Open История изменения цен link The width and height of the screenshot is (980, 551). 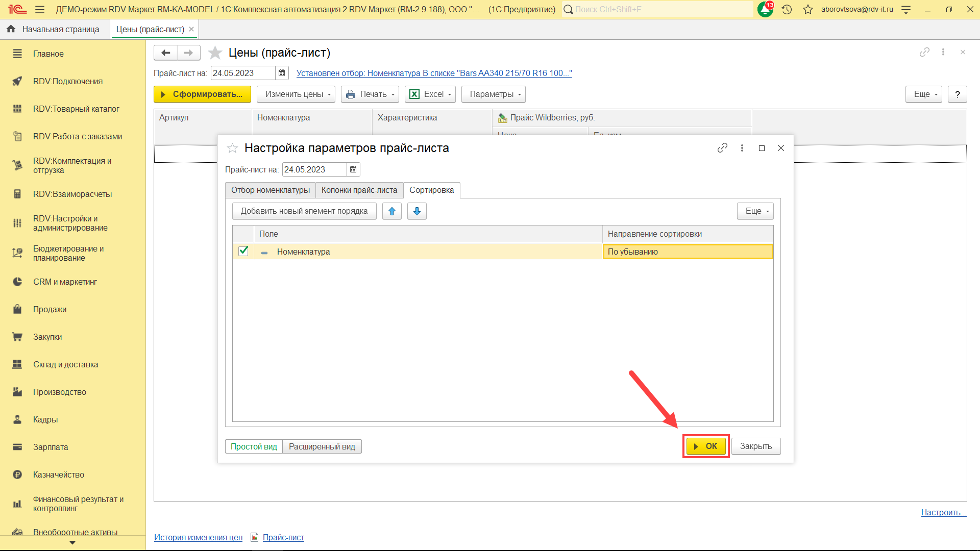coord(198,537)
